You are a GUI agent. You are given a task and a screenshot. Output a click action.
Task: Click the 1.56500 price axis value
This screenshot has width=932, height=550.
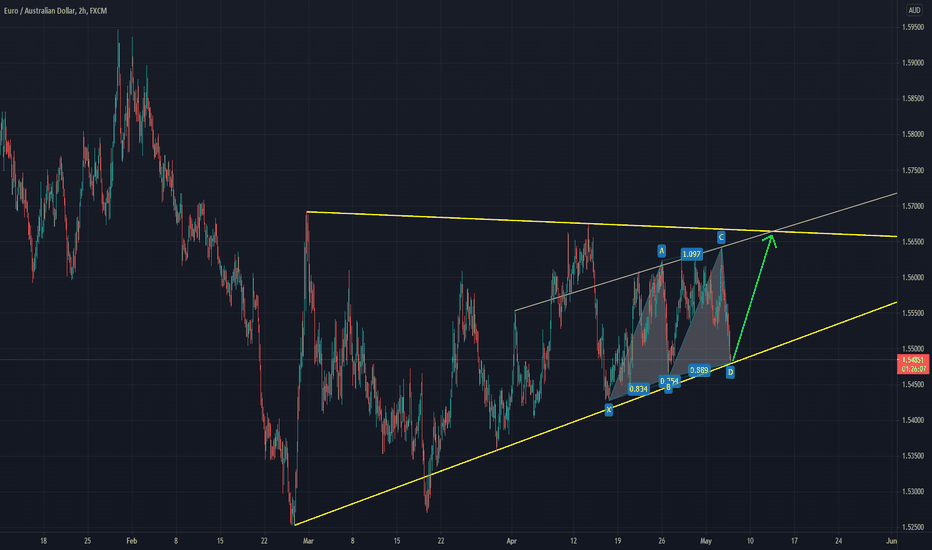(x=913, y=242)
